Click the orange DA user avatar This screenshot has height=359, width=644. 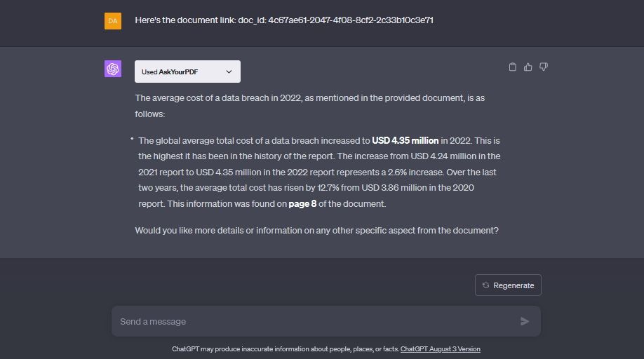[x=113, y=21]
